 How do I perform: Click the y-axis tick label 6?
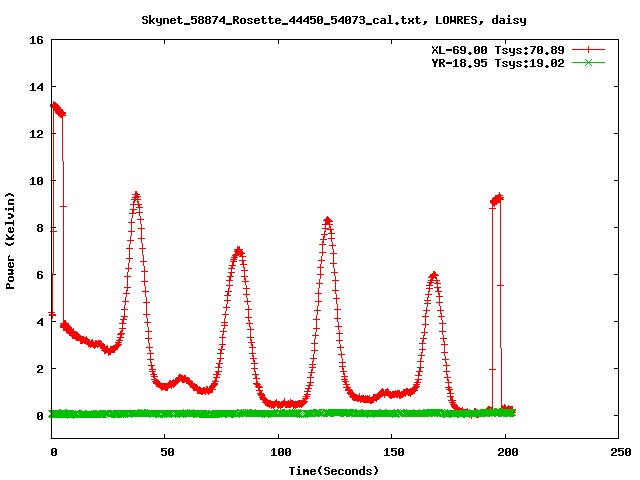point(40,275)
